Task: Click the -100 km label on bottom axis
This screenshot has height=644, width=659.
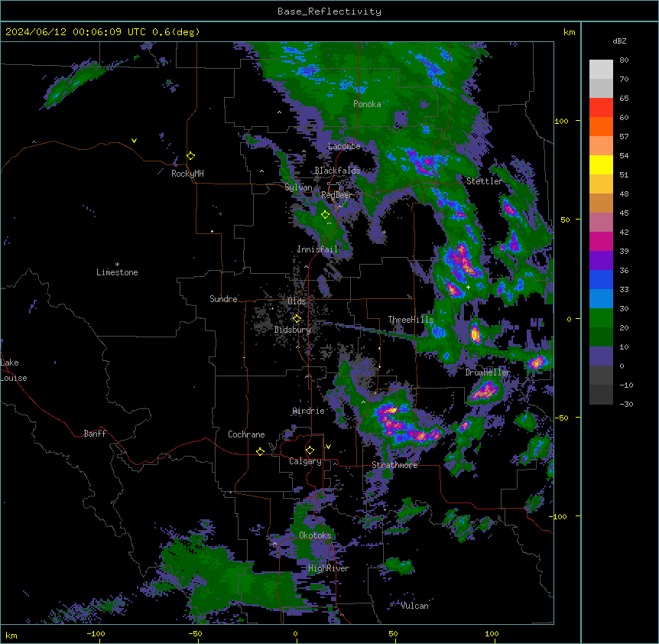Action: click(x=96, y=633)
